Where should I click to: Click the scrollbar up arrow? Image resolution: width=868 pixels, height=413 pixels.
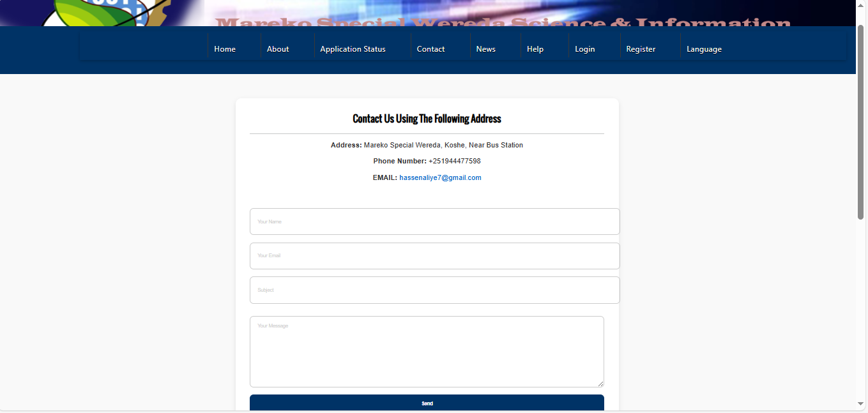[861, 6]
